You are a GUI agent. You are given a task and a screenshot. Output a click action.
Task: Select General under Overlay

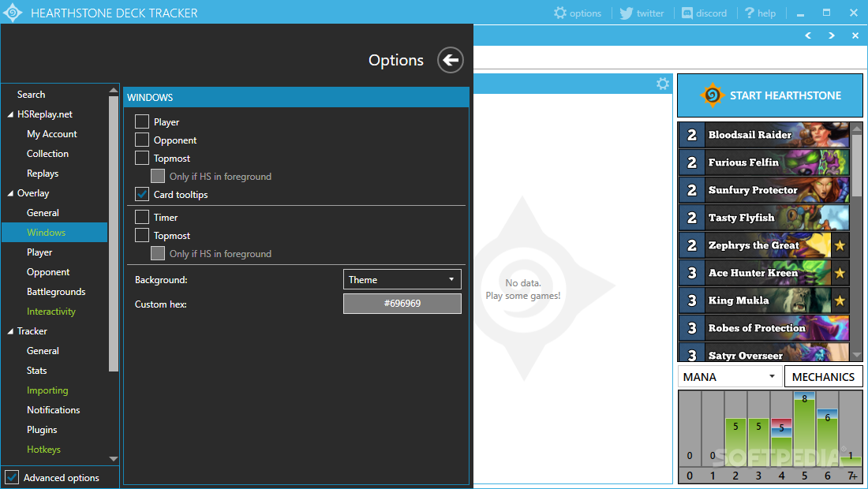pos(43,213)
